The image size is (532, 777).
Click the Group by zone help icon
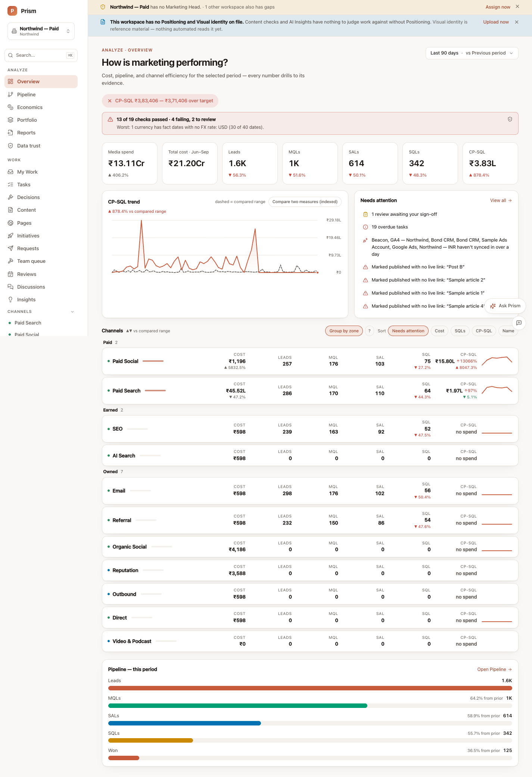[370, 331]
